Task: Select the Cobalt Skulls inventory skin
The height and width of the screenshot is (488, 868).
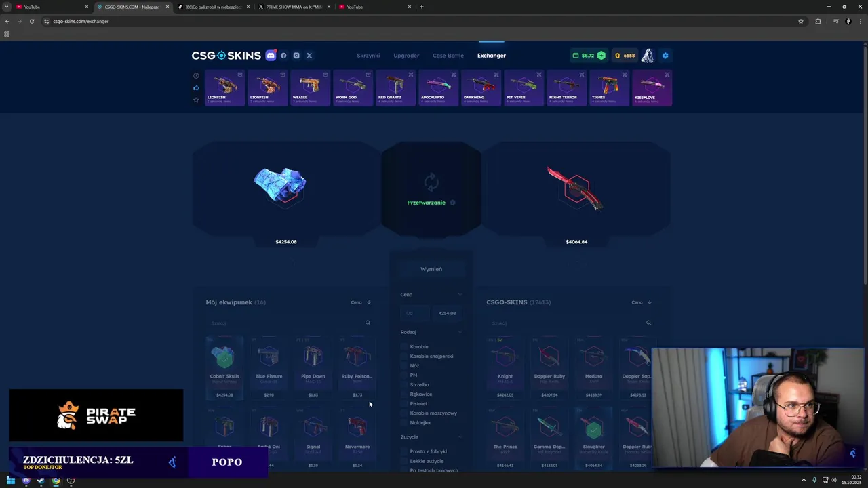Action: 224,367
